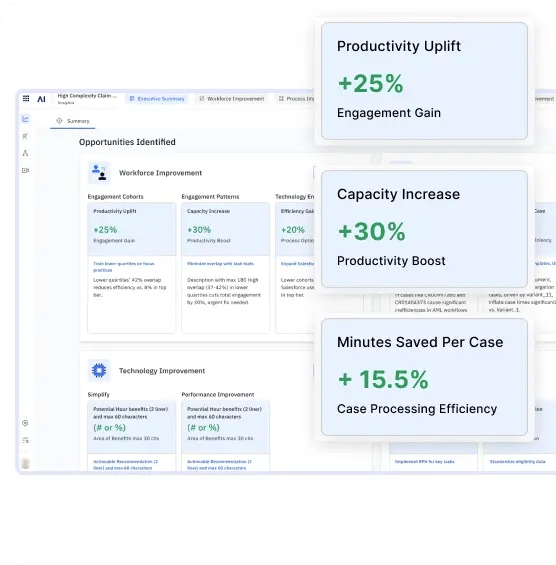
Task: Click the AI logo in the header
Action: pyautogui.click(x=41, y=99)
